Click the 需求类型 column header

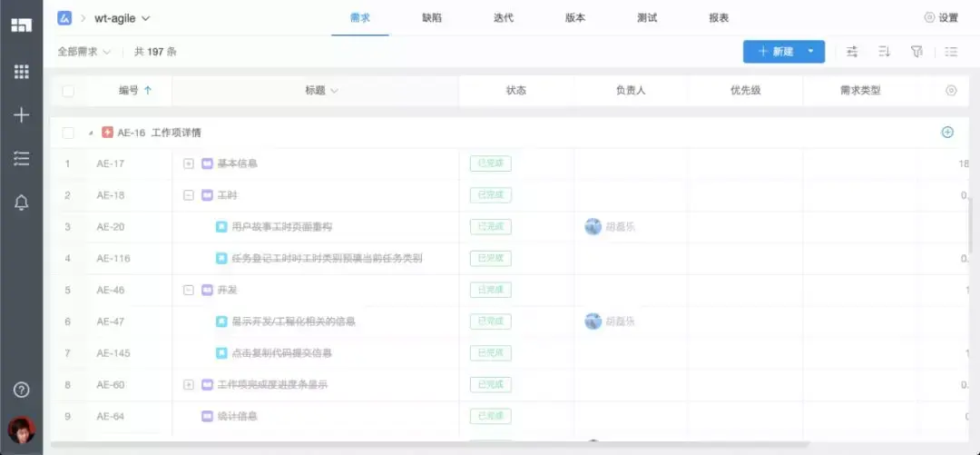[860, 91]
